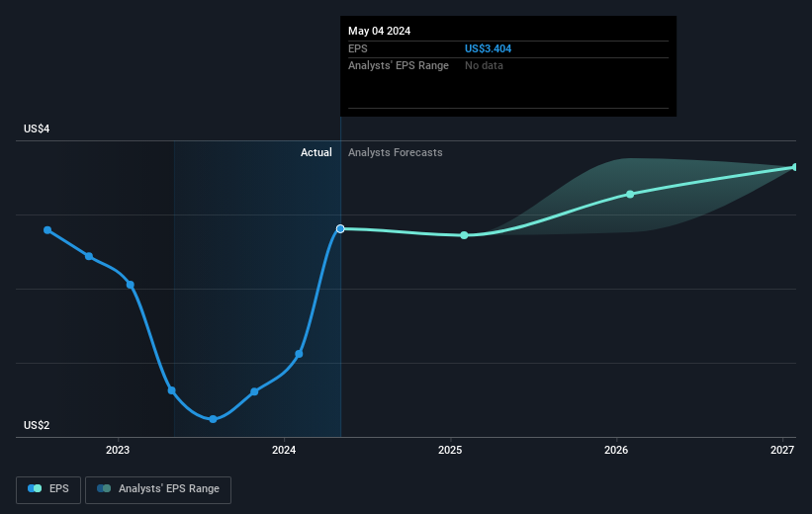Click the earliest EPS data point of 2022
The height and width of the screenshot is (514, 812).
coord(47,230)
